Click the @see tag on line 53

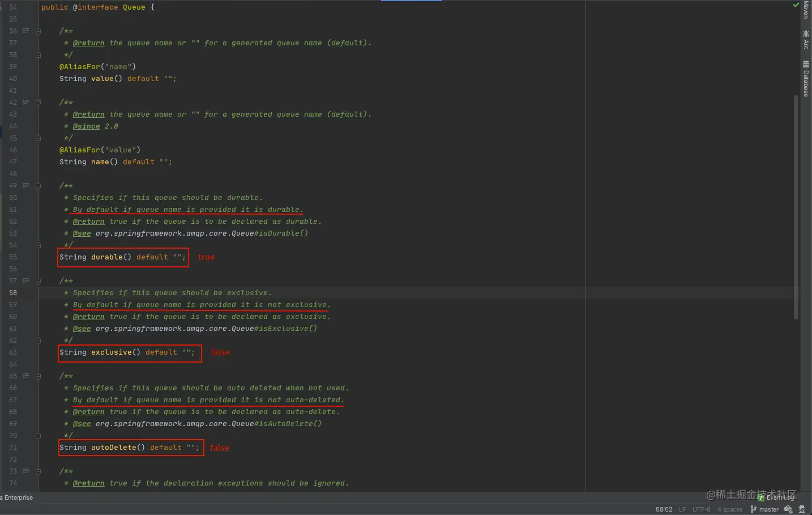click(x=82, y=233)
